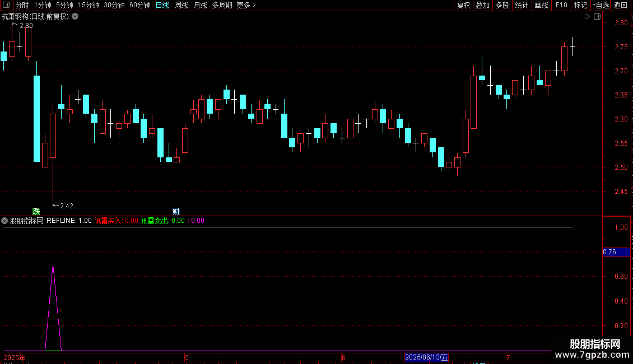Select the 30分钟 period tab
The height and width of the screenshot is (364, 633).
click(114, 5)
